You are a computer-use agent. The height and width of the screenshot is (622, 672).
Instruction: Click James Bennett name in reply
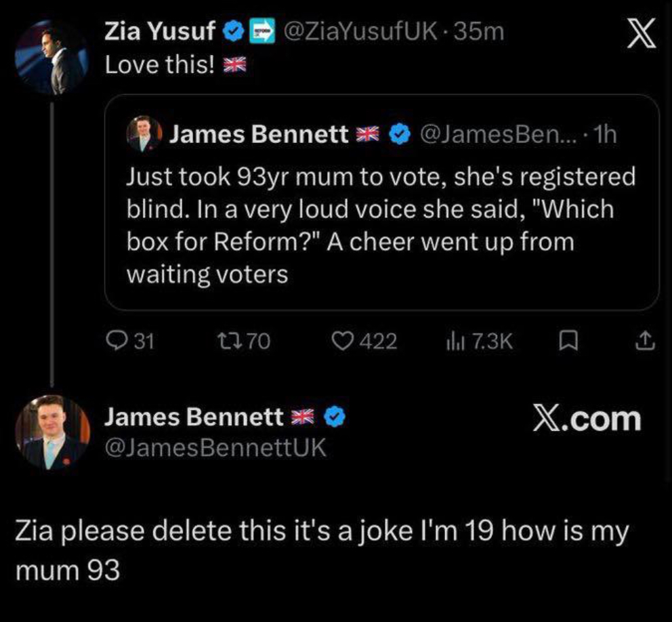click(194, 417)
